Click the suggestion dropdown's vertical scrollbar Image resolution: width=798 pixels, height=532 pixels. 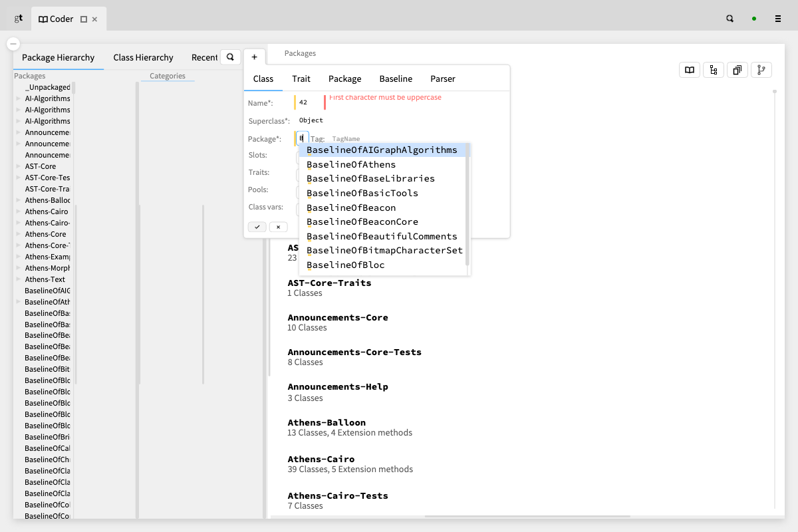[x=467, y=205]
